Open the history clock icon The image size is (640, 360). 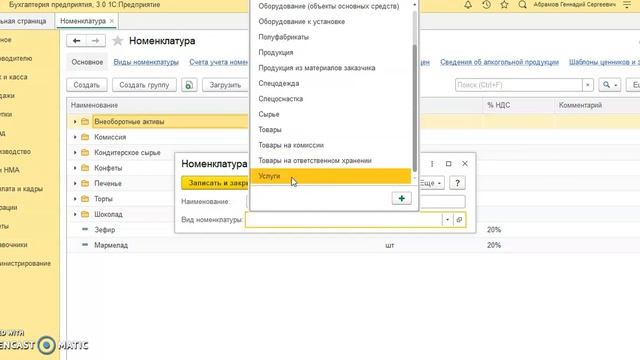pyautogui.click(x=486, y=5)
